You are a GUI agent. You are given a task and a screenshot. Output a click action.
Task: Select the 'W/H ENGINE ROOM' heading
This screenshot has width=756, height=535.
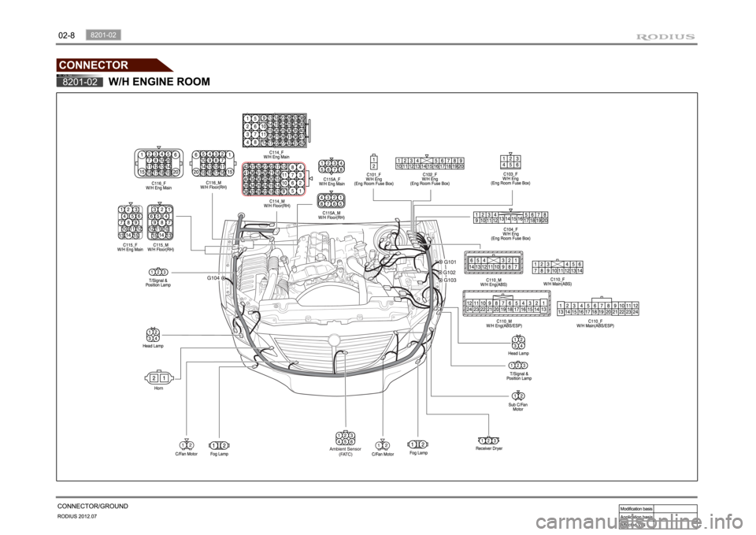pyautogui.click(x=159, y=81)
